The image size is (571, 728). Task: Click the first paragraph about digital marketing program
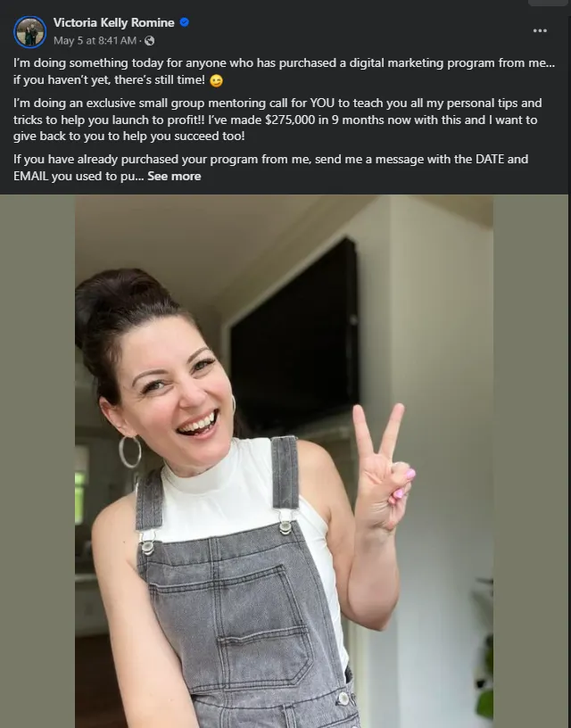[284, 71]
